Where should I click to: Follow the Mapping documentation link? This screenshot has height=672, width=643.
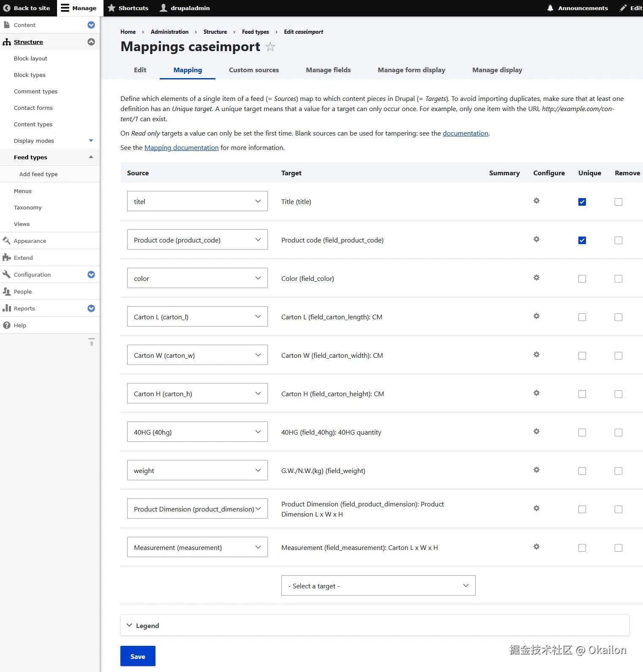coord(181,148)
